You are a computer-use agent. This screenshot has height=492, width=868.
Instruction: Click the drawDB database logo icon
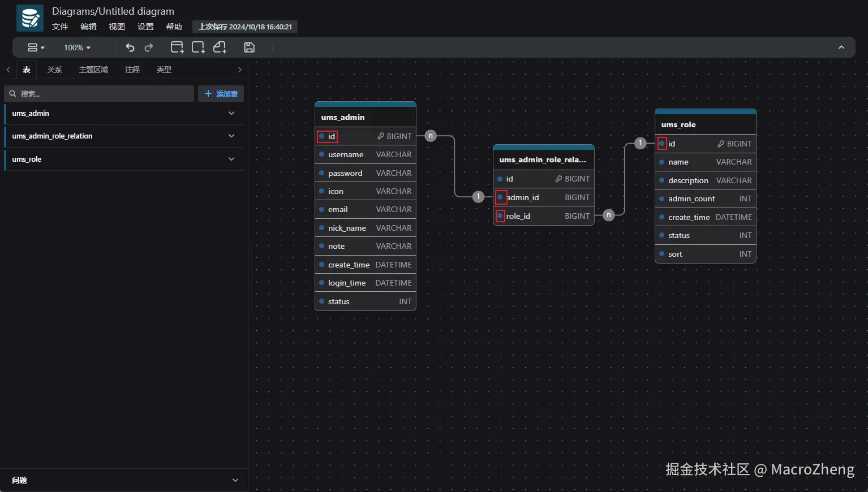(x=30, y=18)
